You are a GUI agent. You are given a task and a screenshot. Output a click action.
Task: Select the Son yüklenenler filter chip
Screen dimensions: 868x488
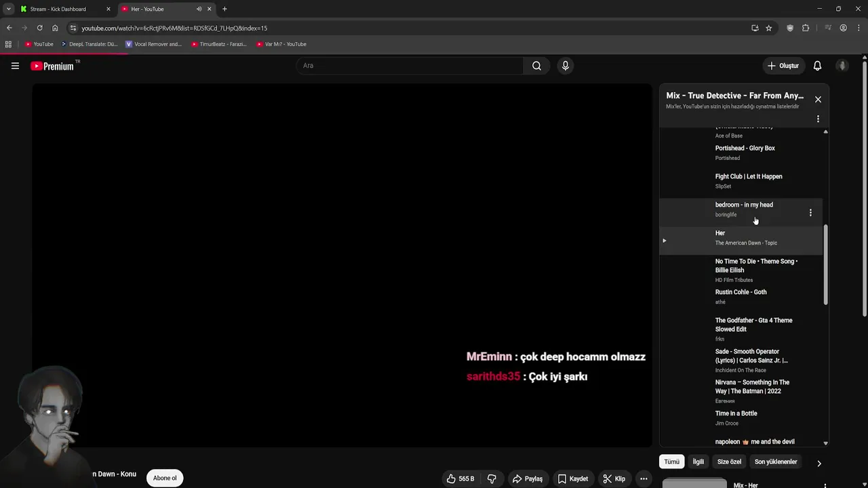pyautogui.click(x=776, y=462)
